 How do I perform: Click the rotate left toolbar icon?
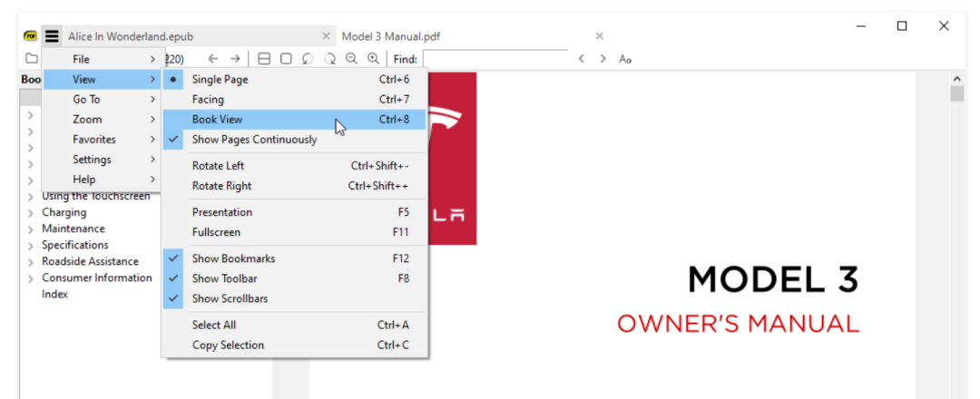(x=308, y=59)
